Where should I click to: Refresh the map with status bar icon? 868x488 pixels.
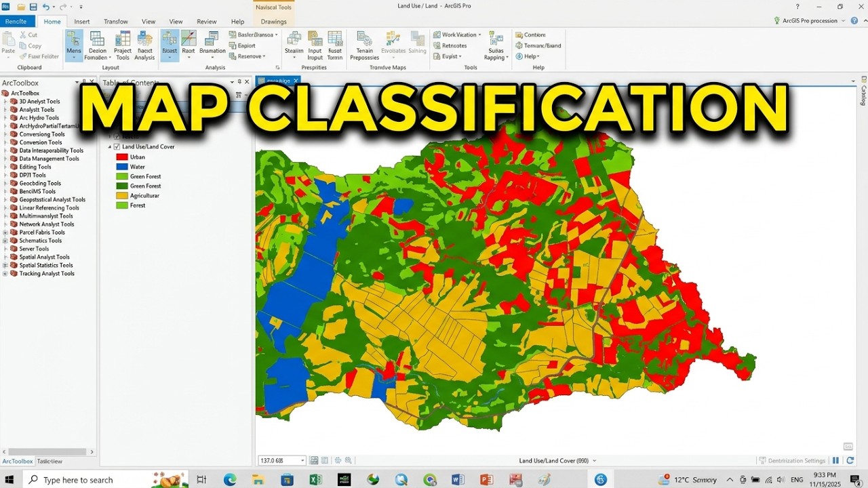point(850,461)
